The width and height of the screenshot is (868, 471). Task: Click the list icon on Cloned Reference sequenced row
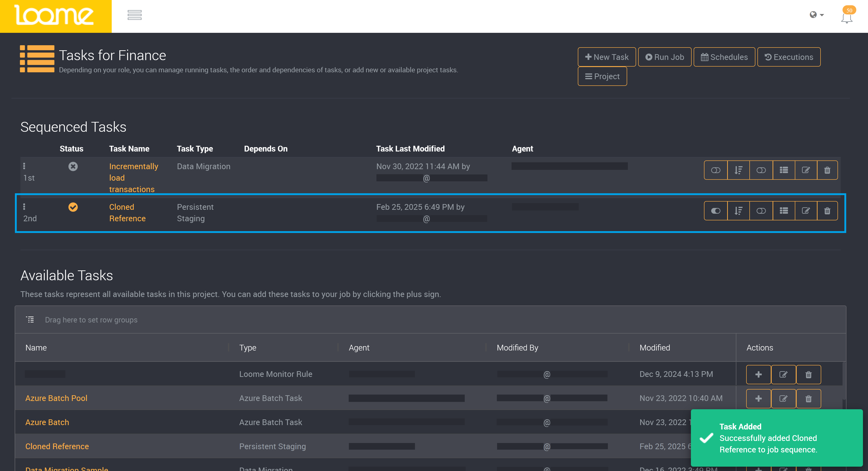[x=784, y=211]
